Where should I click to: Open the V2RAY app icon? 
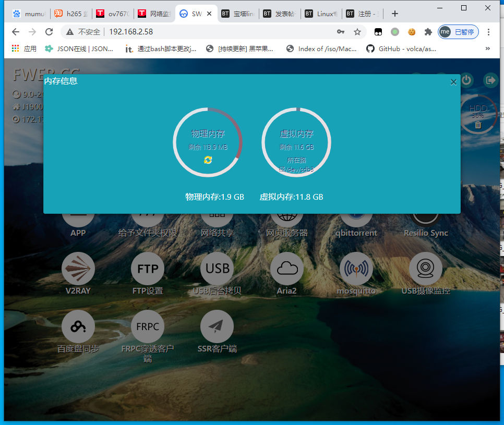tap(78, 269)
